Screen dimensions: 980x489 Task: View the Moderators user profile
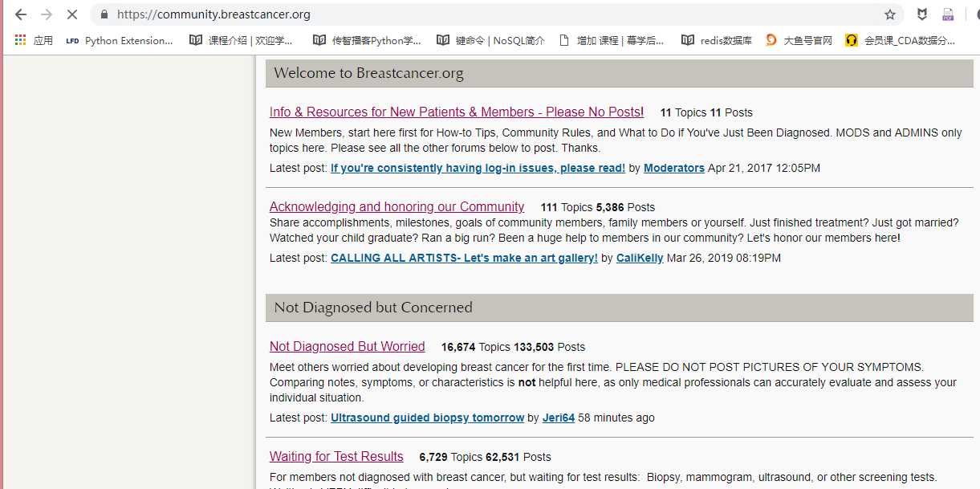pos(674,168)
